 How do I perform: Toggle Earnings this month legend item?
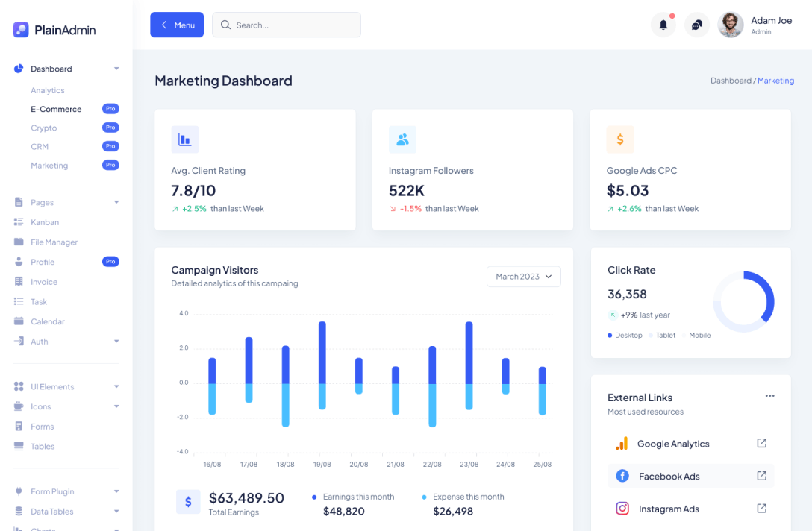click(353, 497)
